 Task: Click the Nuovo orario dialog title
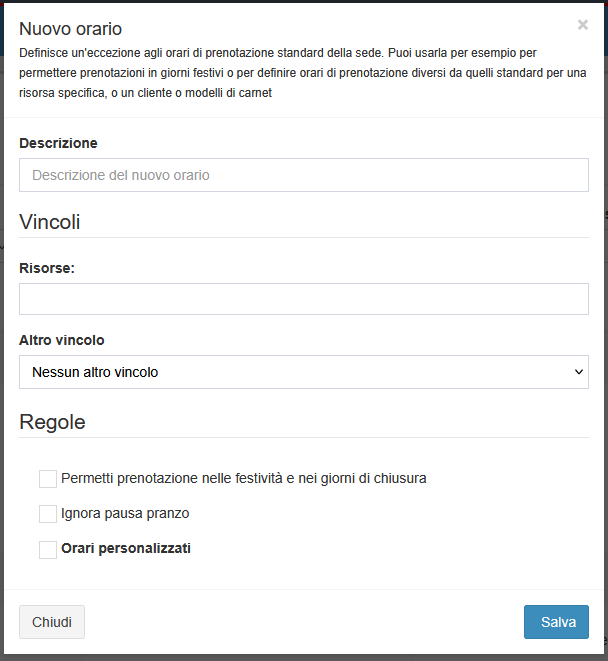(70, 29)
